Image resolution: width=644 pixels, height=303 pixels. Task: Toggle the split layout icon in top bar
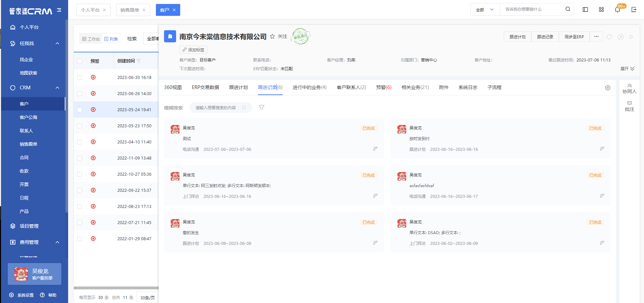click(x=585, y=9)
